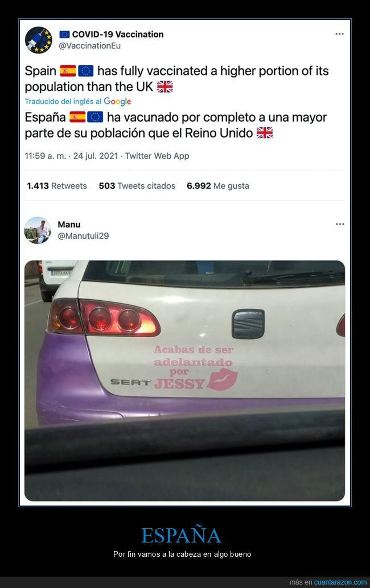The height and width of the screenshot is (588, 370).
Task: View the 6.992 Me gusta list
Action: [218, 185]
